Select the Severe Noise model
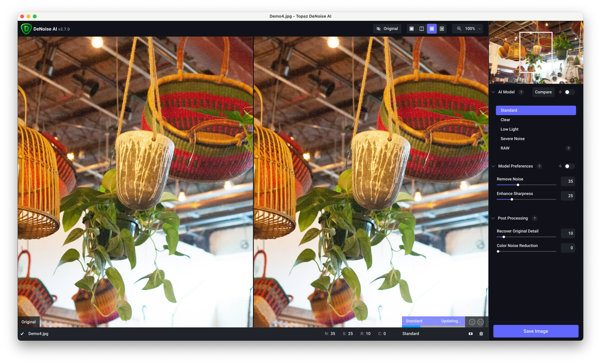601x364 pixels. tap(512, 139)
